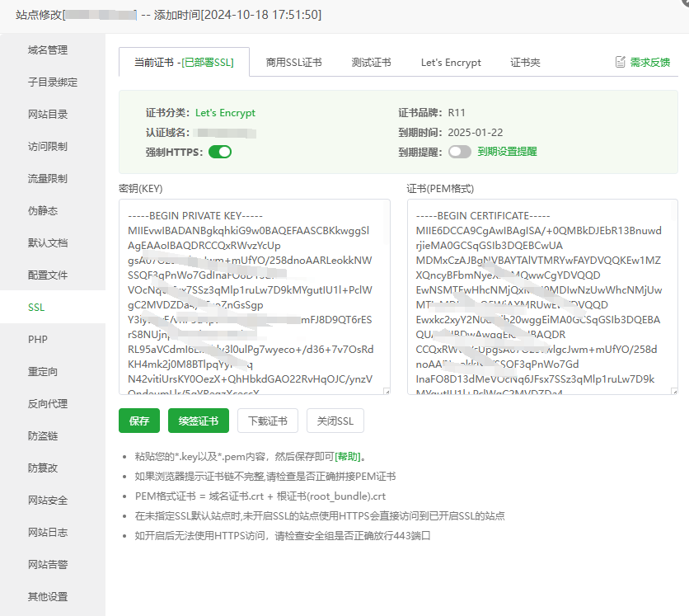
Task: Click the BEGIN CERTIFICATE line
Action: click(x=483, y=216)
